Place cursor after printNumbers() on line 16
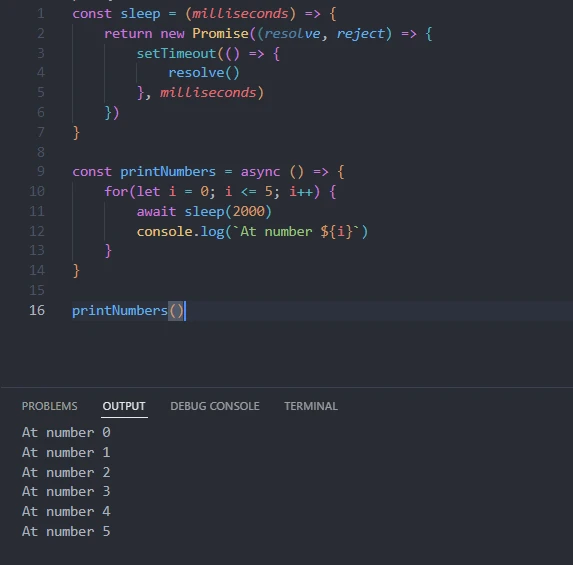 [186, 311]
